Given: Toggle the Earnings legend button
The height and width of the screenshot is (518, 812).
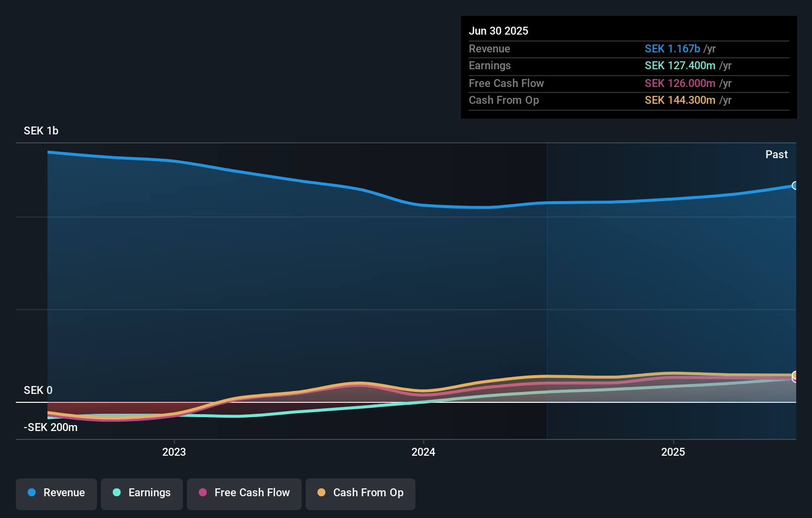Looking at the screenshot, I should click(x=142, y=494).
